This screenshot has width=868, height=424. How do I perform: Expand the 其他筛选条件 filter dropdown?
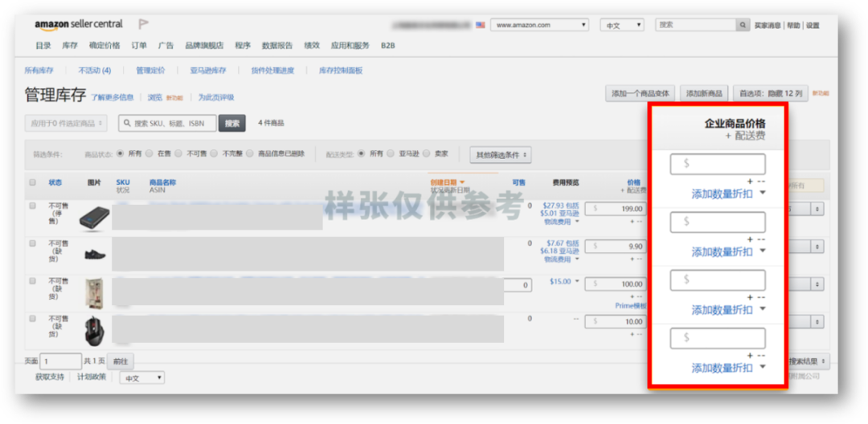[500, 154]
